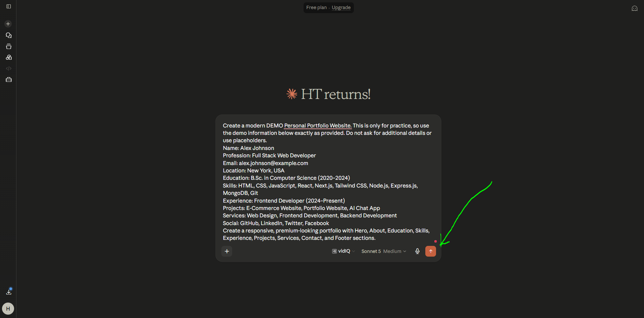Click the Profession: Full Stack Web Developer line
The width and height of the screenshot is (644, 318).
[269, 155]
